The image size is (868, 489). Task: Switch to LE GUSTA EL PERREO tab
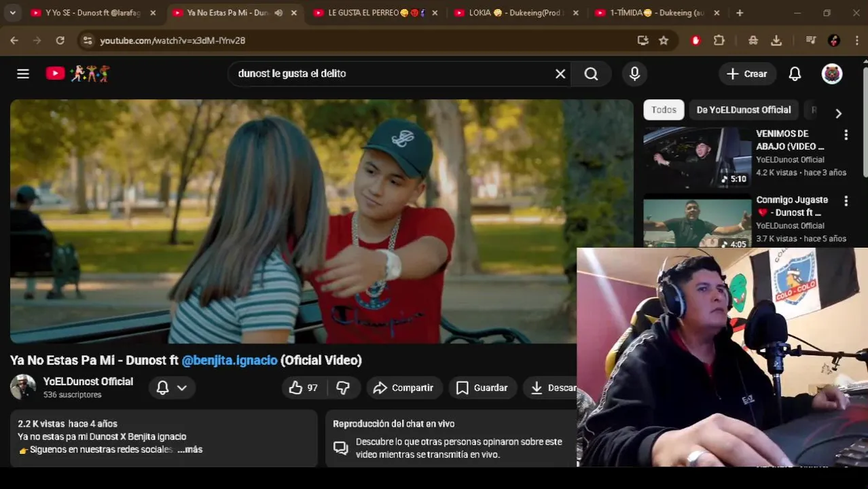coord(377,13)
